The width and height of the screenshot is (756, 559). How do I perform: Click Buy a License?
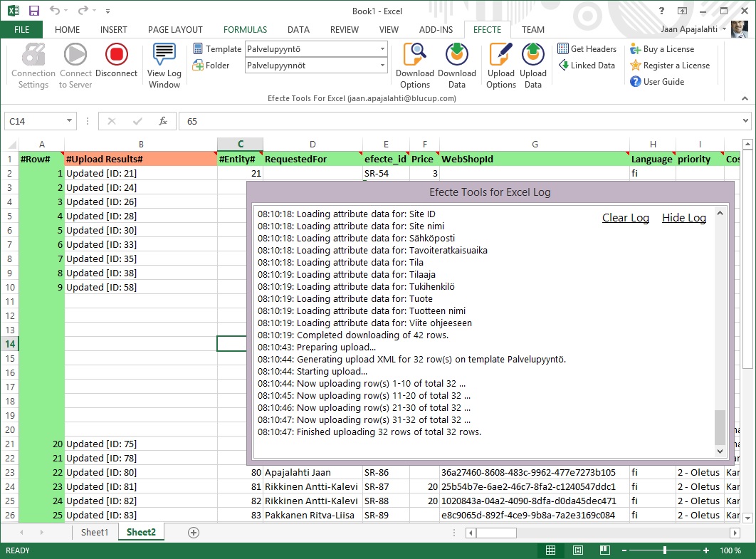[662, 48]
